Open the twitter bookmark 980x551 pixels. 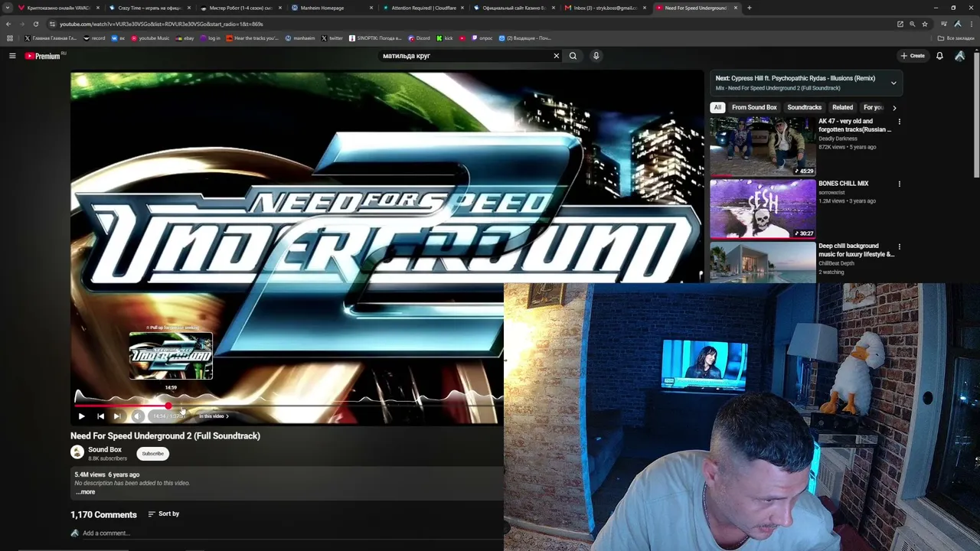pos(332,38)
